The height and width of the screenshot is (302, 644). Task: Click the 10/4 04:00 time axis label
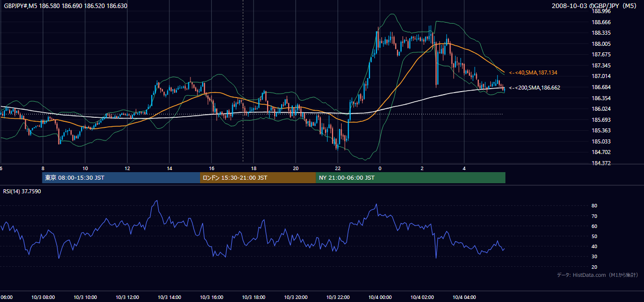(x=464, y=297)
